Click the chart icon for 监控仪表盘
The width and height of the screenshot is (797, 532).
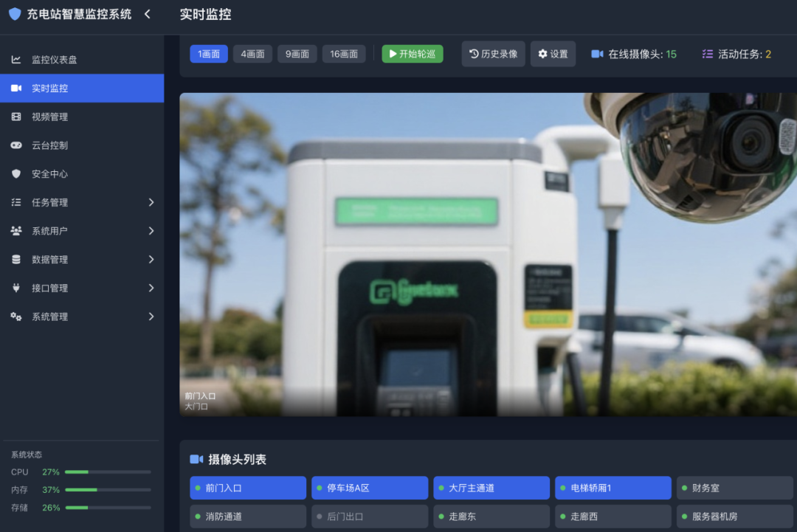click(16, 60)
